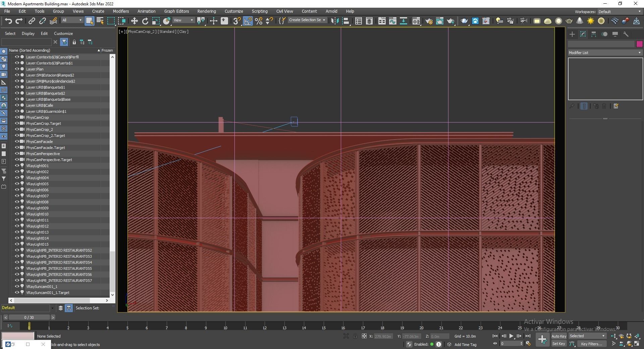Open the Curve Editor icon
The width and height of the screenshot is (644, 349).
(392, 21)
